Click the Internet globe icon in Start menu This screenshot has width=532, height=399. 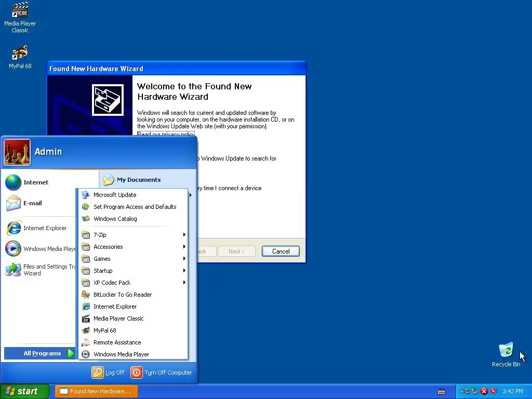point(13,182)
